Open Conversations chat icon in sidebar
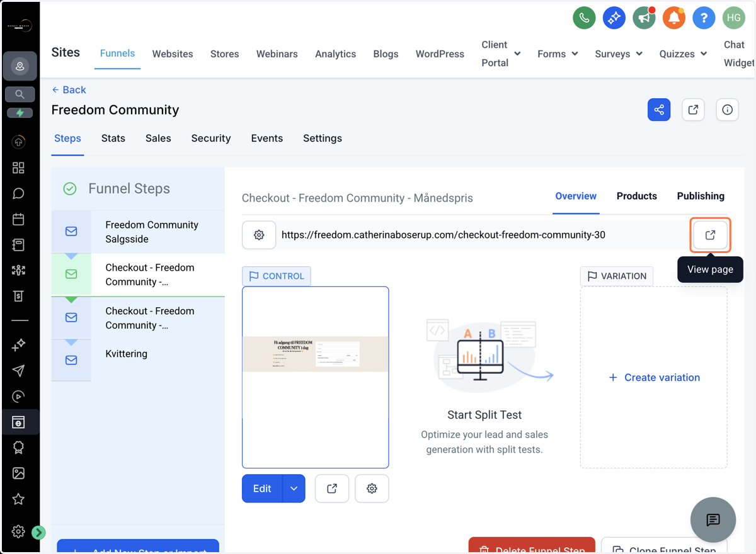Screen dimensions: 756x554 [x=18, y=193]
